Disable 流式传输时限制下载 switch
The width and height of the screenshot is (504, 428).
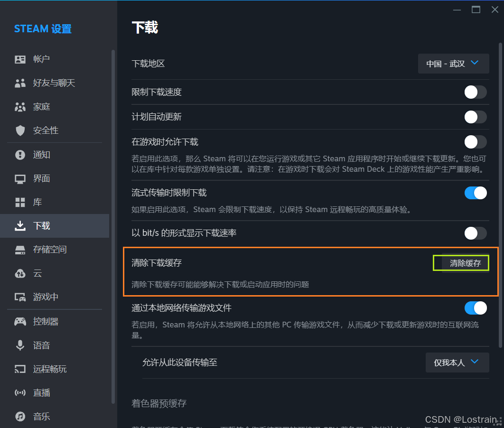(x=476, y=193)
